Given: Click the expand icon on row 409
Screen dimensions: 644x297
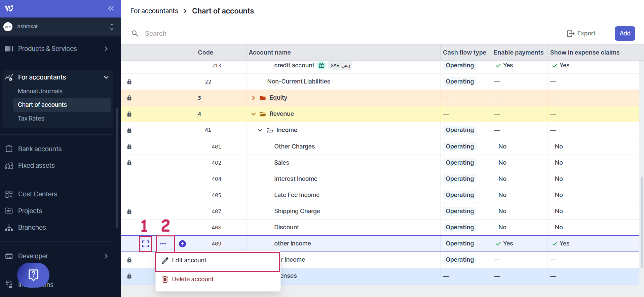Looking at the screenshot, I should (x=145, y=244).
